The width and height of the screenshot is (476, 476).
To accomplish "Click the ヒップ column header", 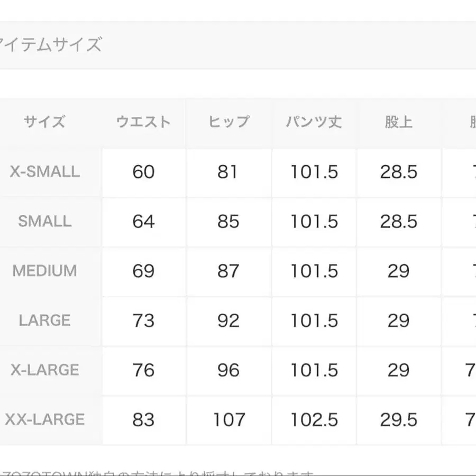I will [x=228, y=122].
